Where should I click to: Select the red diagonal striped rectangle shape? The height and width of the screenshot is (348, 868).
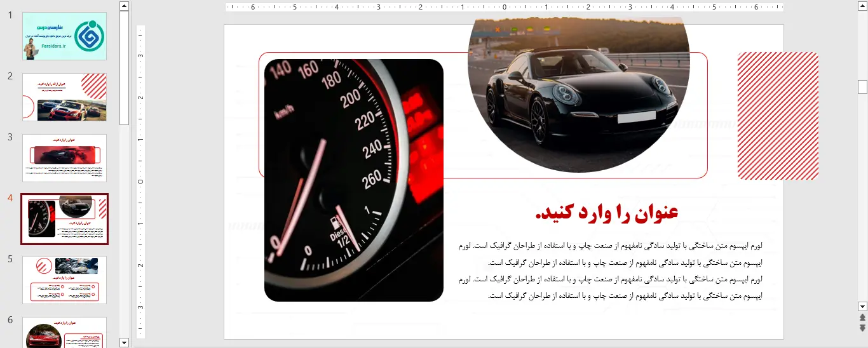[x=778, y=116]
